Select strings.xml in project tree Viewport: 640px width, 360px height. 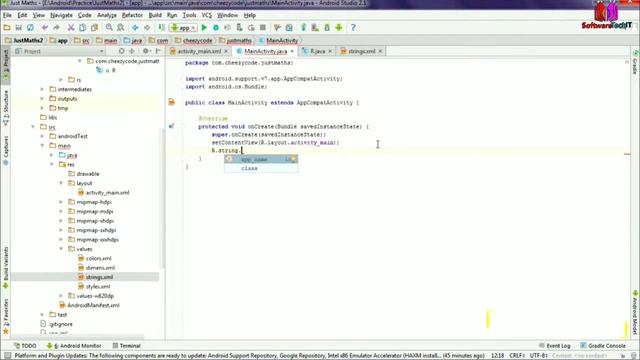click(x=85, y=277)
